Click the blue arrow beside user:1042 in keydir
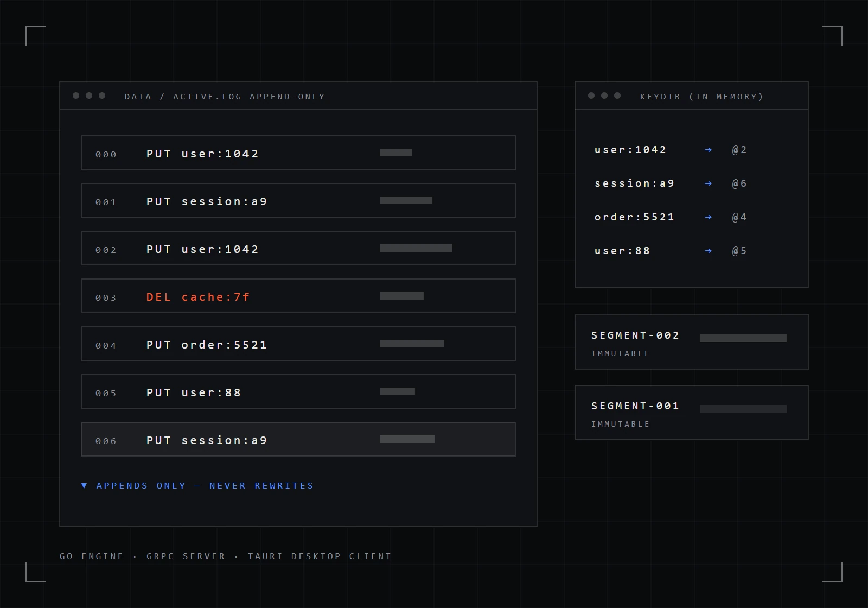This screenshot has height=608, width=868. click(x=708, y=150)
